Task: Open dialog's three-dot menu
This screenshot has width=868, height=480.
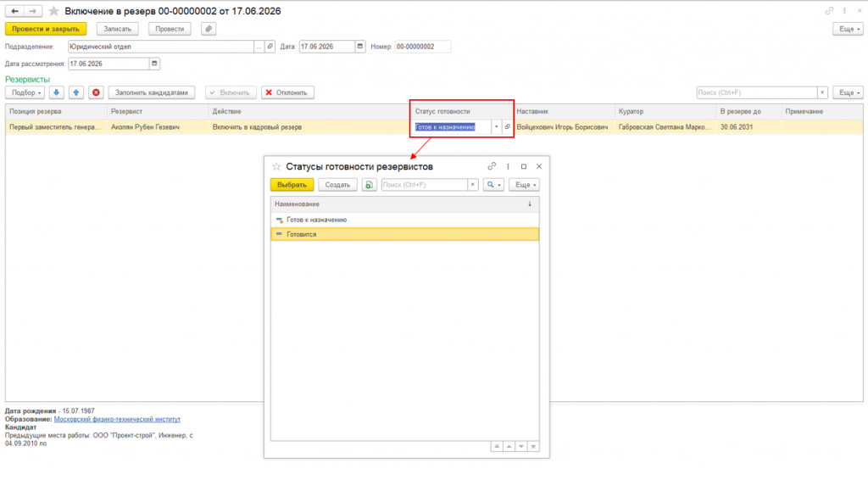Action: pos(508,166)
